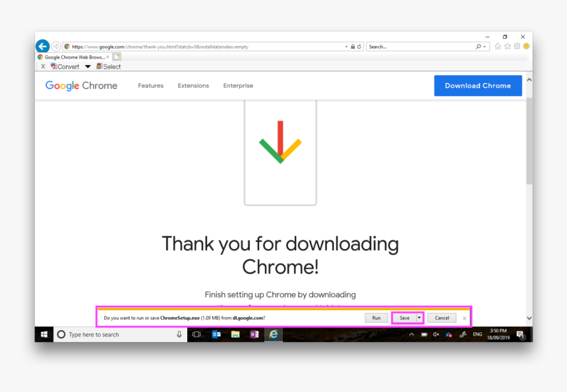Click the Google Chrome logo

[81, 86]
